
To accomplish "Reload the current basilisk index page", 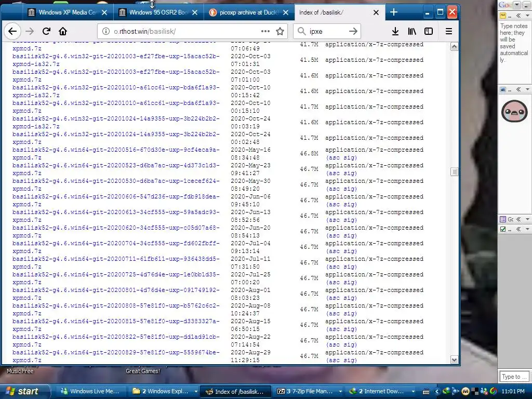I will [46, 31].
